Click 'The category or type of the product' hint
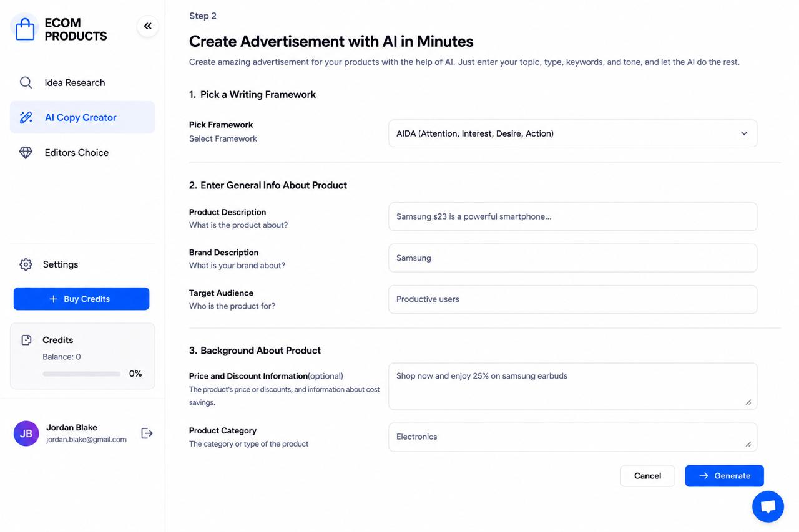This screenshot has height=532, width=799. coord(249,444)
